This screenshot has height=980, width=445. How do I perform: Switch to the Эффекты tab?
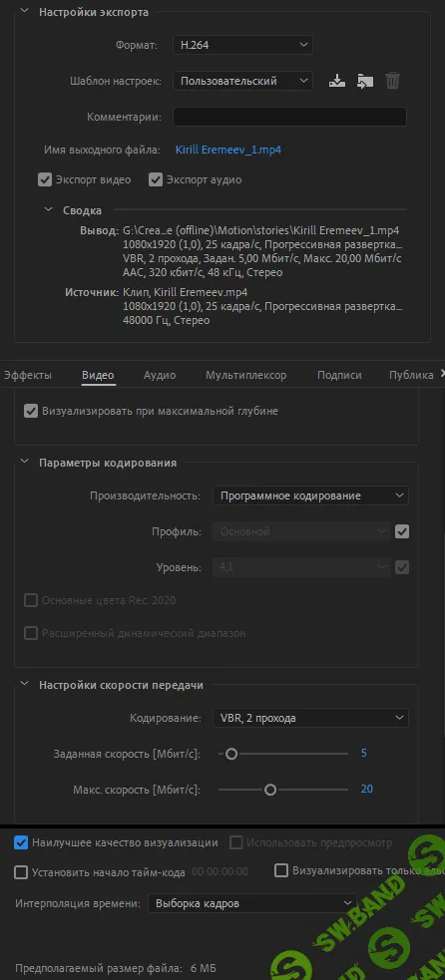pyautogui.click(x=28, y=375)
